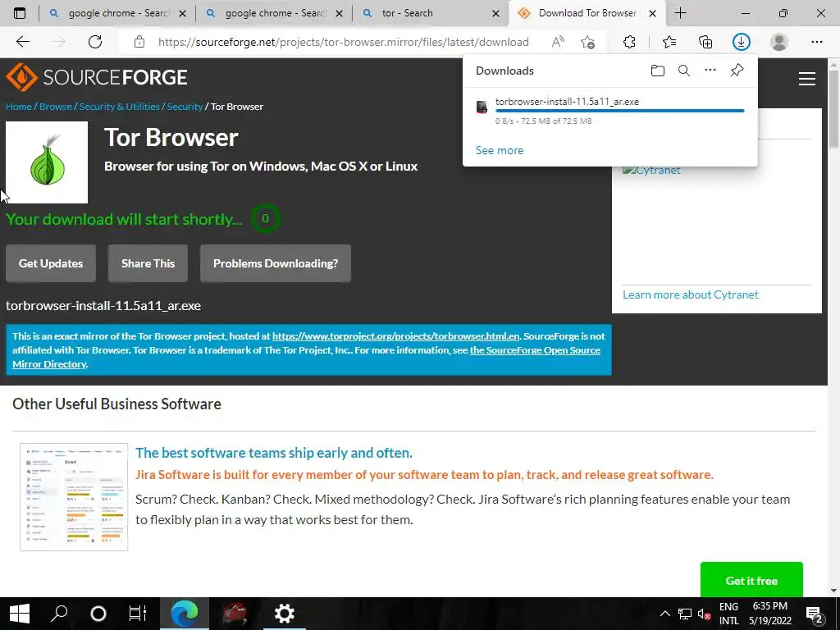View site information lock icon
The height and width of the screenshot is (630, 840).
(x=139, y=42)
